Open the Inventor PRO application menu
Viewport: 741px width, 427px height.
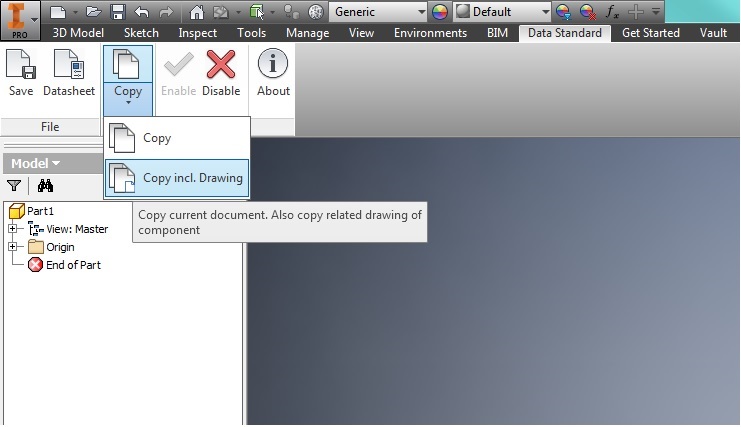click(x=19, y=20)
